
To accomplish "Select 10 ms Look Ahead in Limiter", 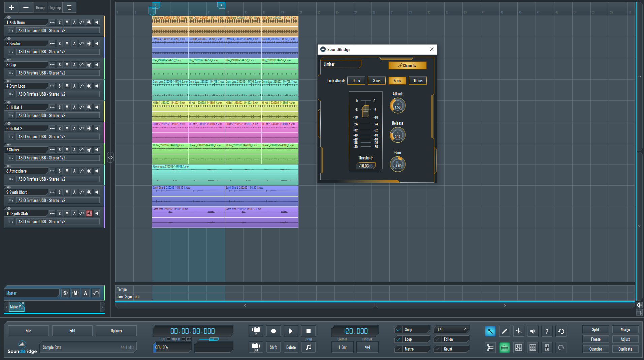I will (418, 81).
